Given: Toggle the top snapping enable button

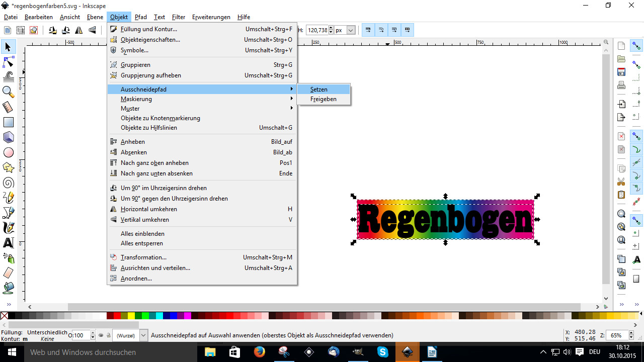Looking at the screenshot, I should pos(636,46).
